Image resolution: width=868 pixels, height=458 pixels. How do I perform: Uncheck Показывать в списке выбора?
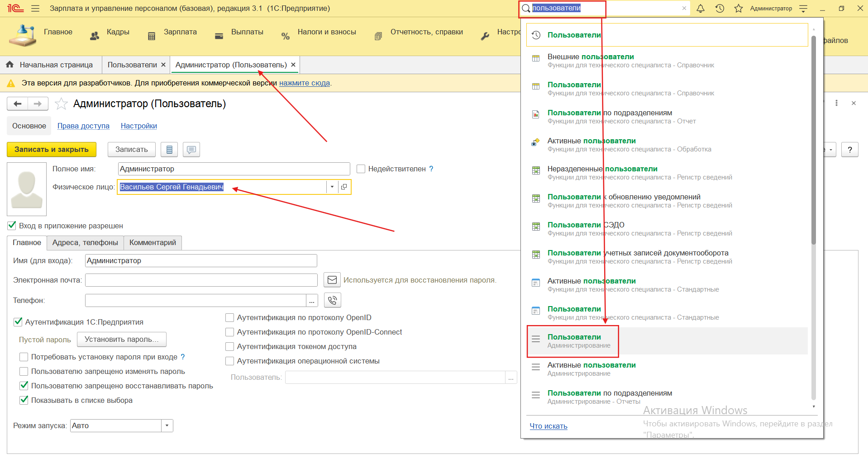coord(24,400)
